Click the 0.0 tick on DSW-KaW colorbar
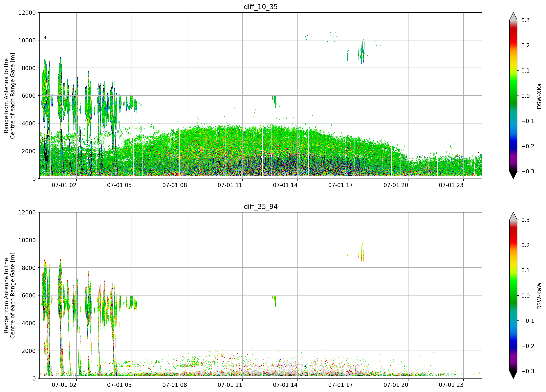The width and height of the screenshot is (546, 392). [526, 296]
